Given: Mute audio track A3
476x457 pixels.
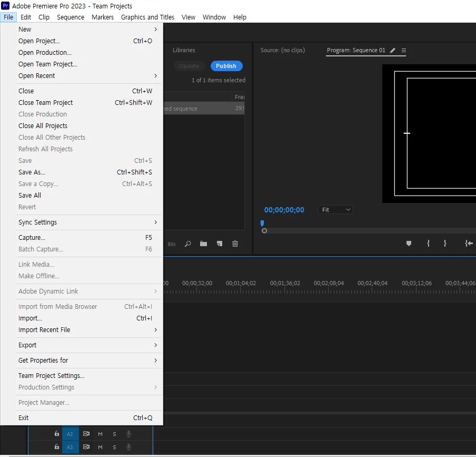Looking at the screenshot, I should pyautogui.click(x=100, y=447).
